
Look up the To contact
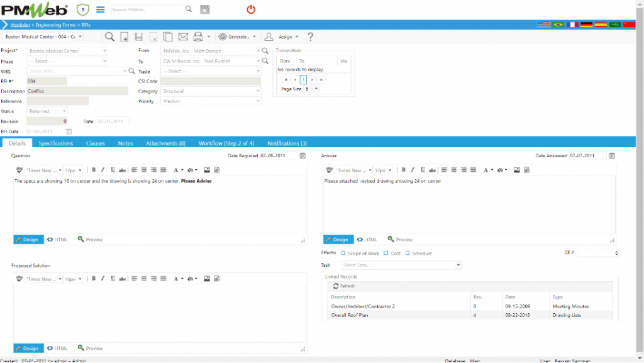pyautogui.click(x=265, y=61)
